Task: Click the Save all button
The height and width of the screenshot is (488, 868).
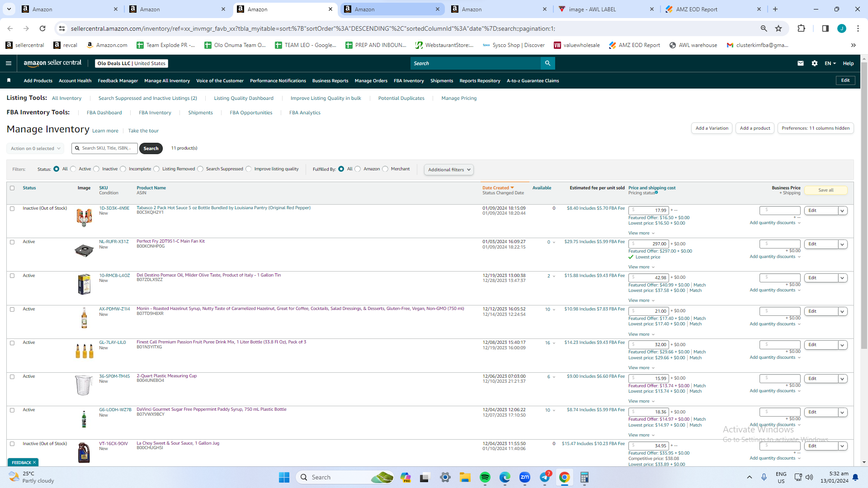Action: (x=826, y=190)
